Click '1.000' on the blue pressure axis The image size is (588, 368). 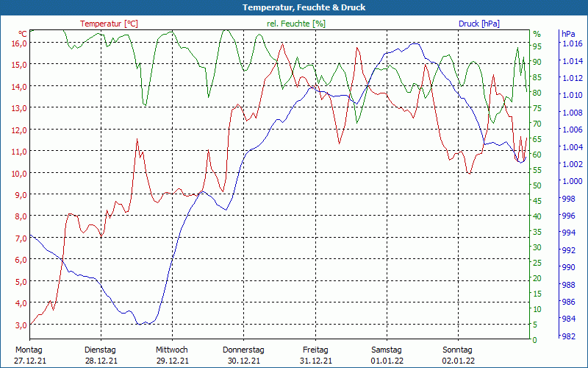point(572,181)
